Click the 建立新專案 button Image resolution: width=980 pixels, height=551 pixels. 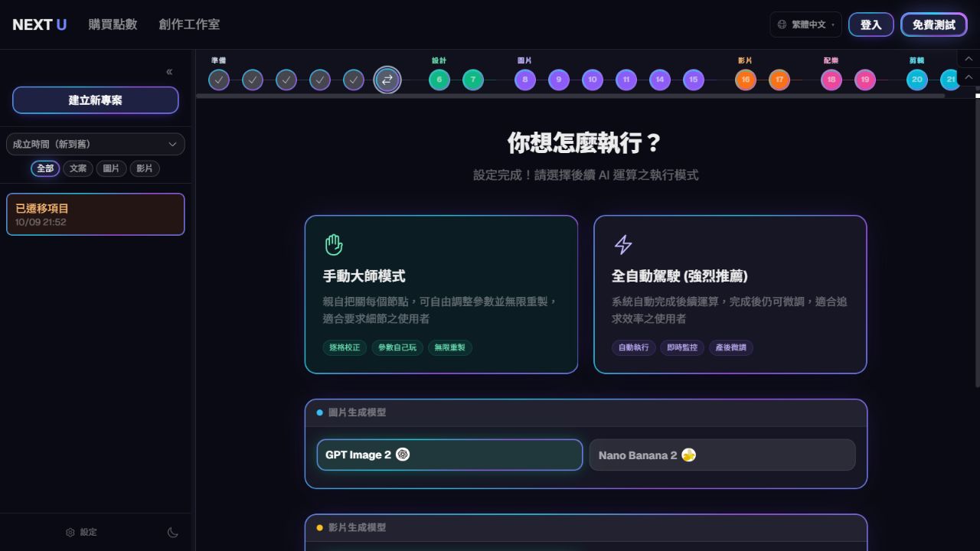pyautogui.click(x=96, y=100)
